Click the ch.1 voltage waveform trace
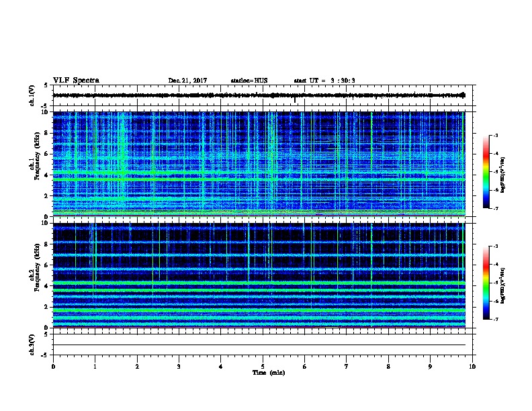Viewport: 532px width, 411px height. click(259, 95)
